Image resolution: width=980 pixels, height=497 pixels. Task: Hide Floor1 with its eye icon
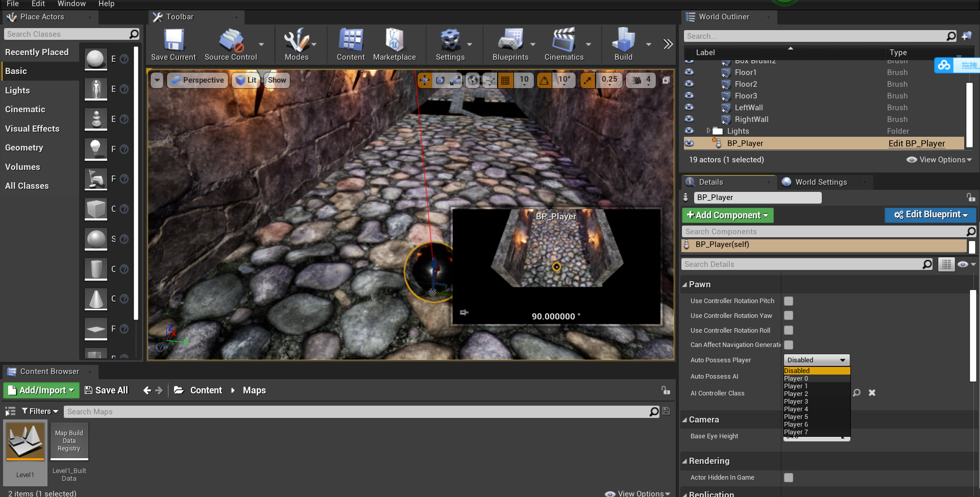pyautogui.click(x=689, y=72)
